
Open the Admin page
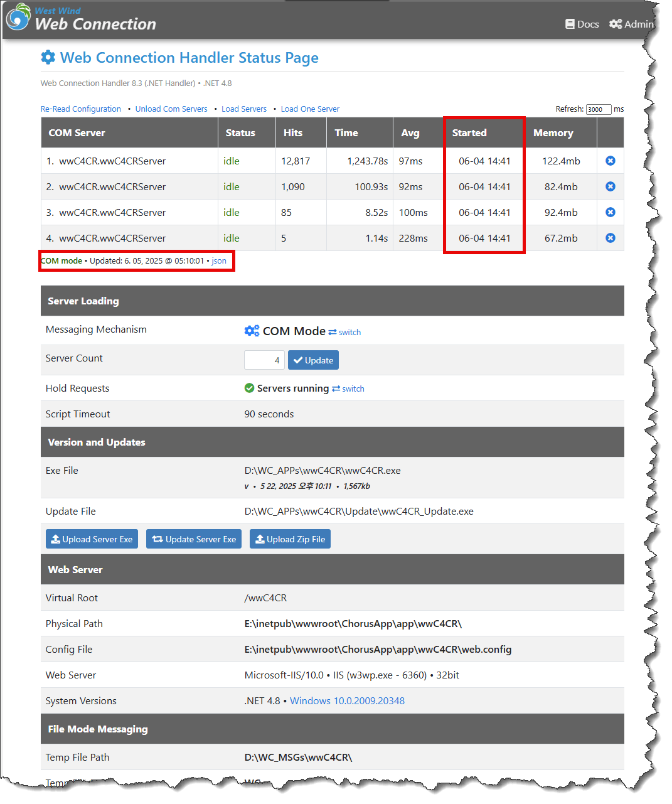pyautogui.click(x=631, y=24)
